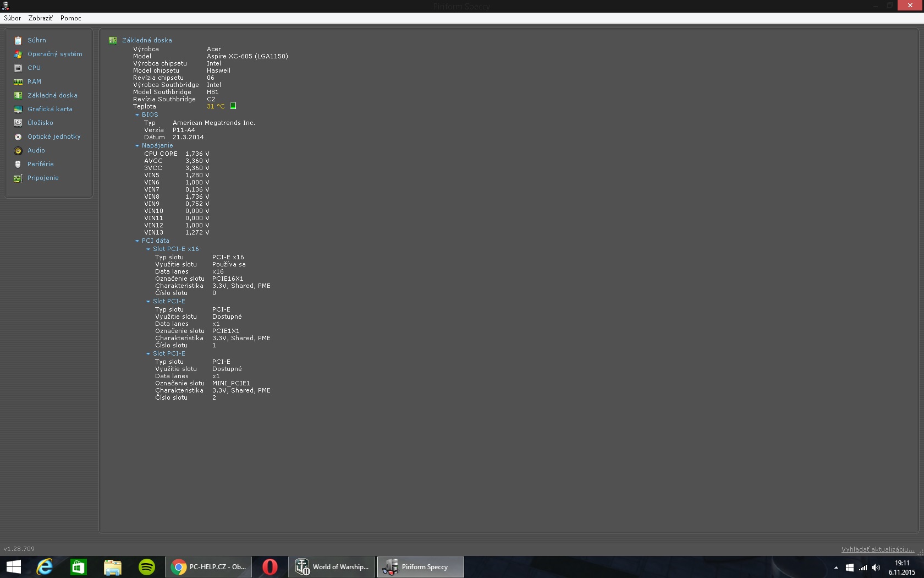The height and width of the screenshot is (578, 924).
Task: Click the Úložisko disk icon
Action: (18, 123)
